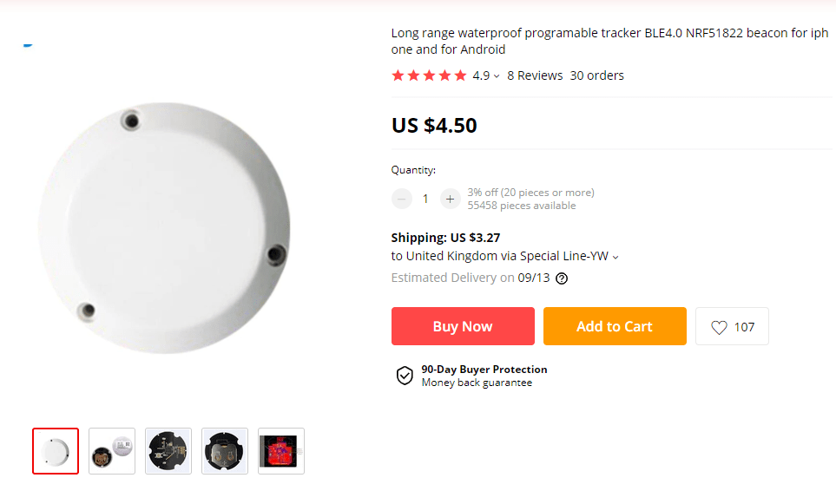Increase quantity with the plus button
The width and height of the screenshot is (836, 504).
point(450,199)
